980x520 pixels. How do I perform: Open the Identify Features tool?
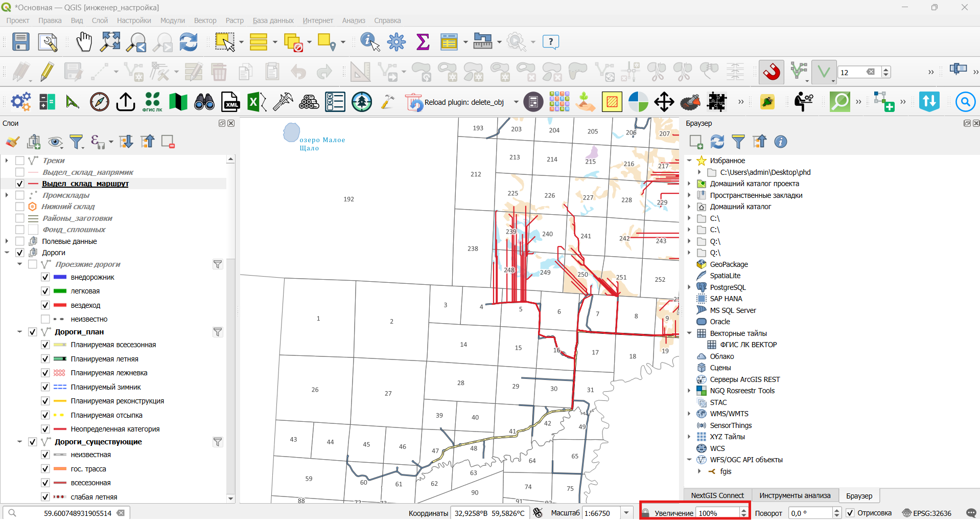click(370, 42)
